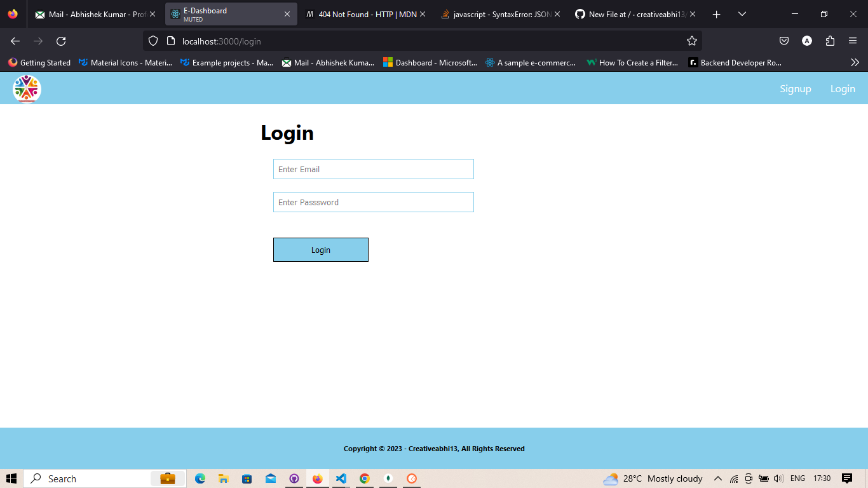Open the GitHub app from the taskbar
868x488 pixels.
point(294,478)
